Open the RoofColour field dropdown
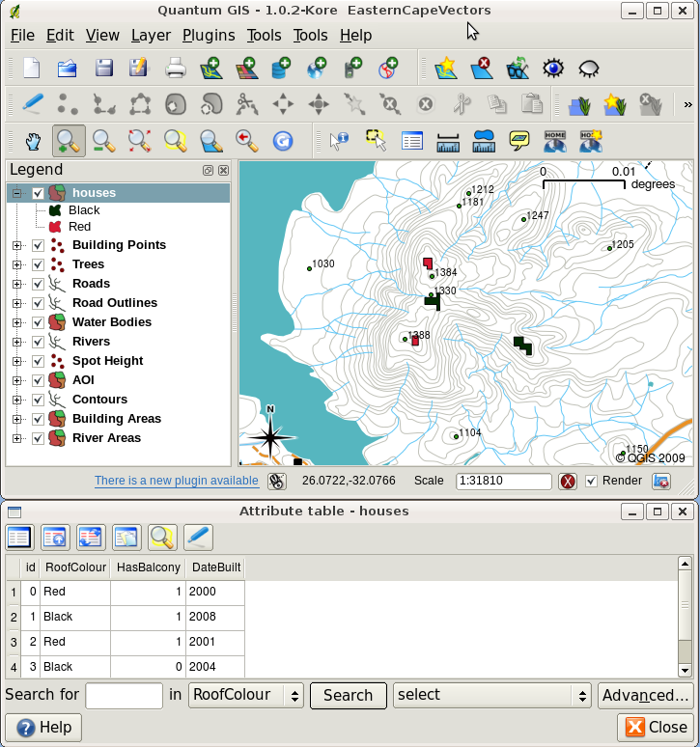Screen dimensions: 700x747 pyautogui.click(x=246, y=695)
